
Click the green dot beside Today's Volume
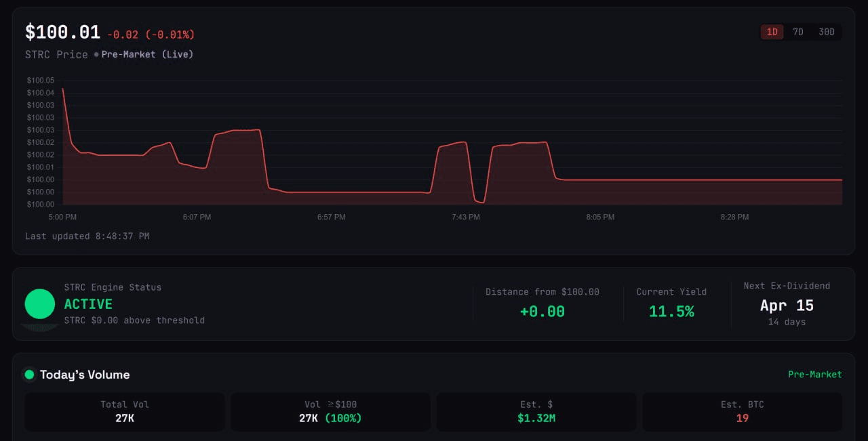click(x=29, y=375)
